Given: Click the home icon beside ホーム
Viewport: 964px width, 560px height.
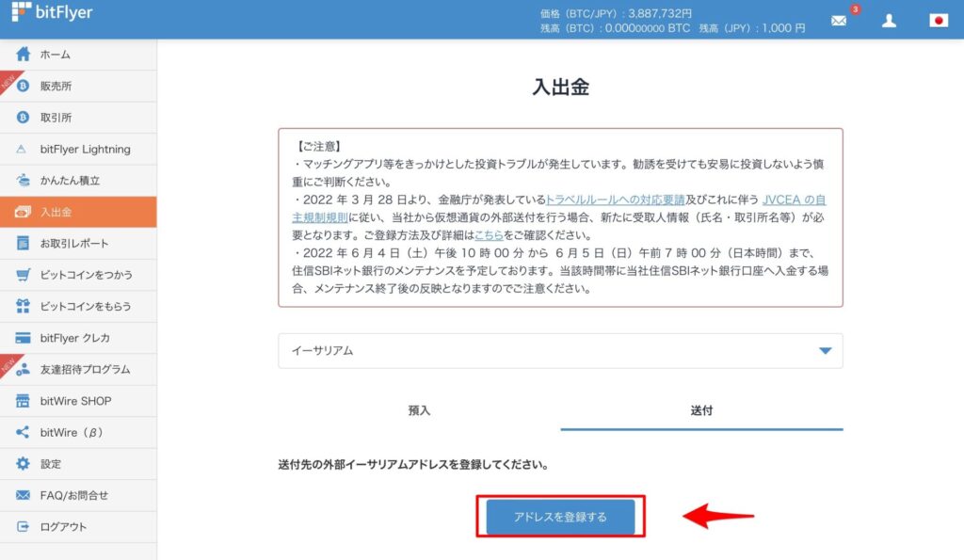Looking at the screenshot, I should click(23, 54).
